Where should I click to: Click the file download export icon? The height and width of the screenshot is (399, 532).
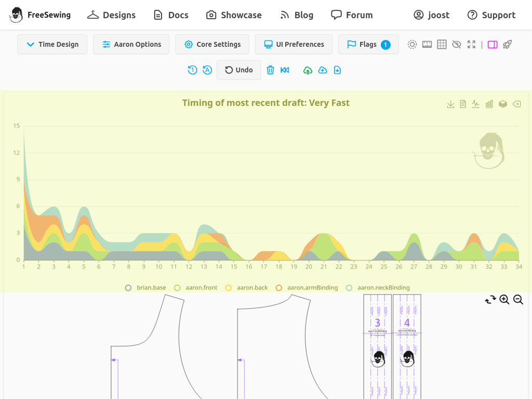coord(337,70)
